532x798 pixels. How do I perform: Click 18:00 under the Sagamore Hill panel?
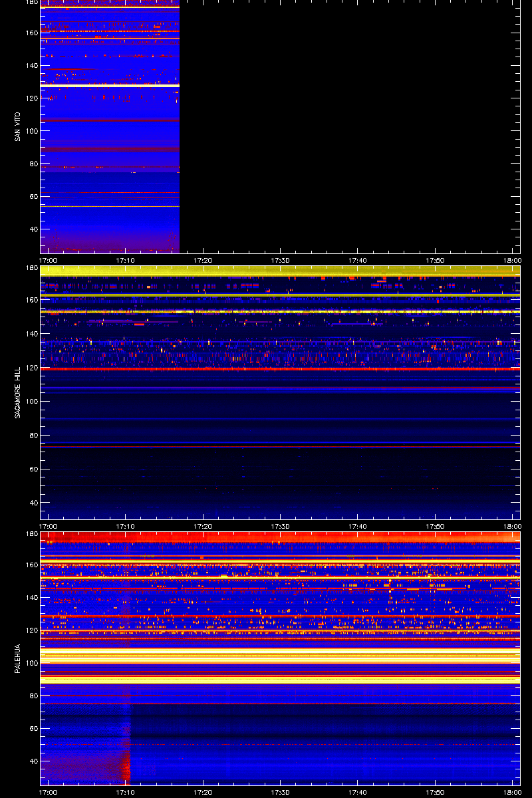click(x=513, y=527)
